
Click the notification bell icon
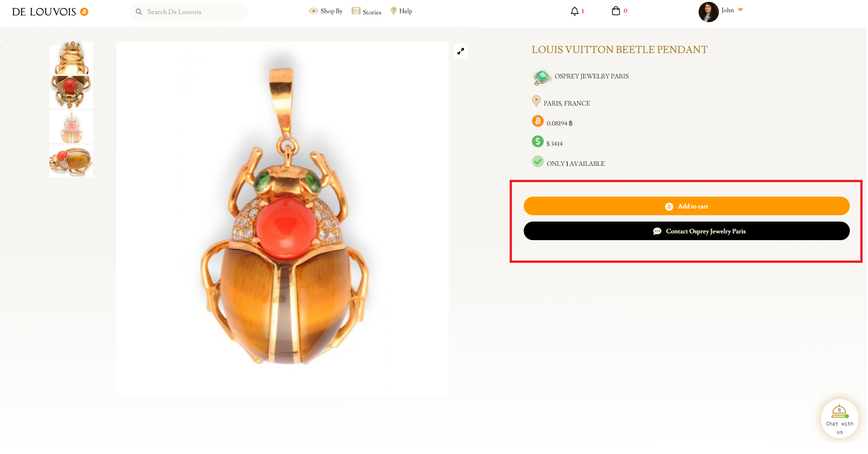click(x=574, y=11)
